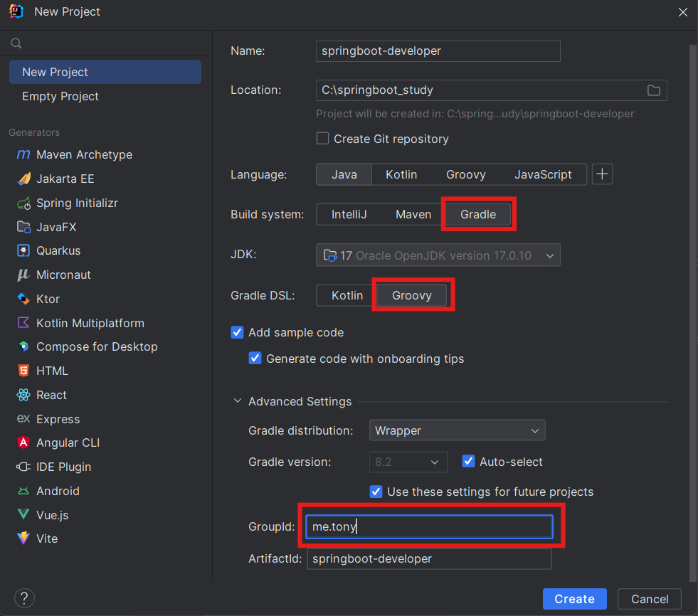Screen dimensions: 698x616
Task: Click the JavaFX folder icon
Action: pos(23,227)
